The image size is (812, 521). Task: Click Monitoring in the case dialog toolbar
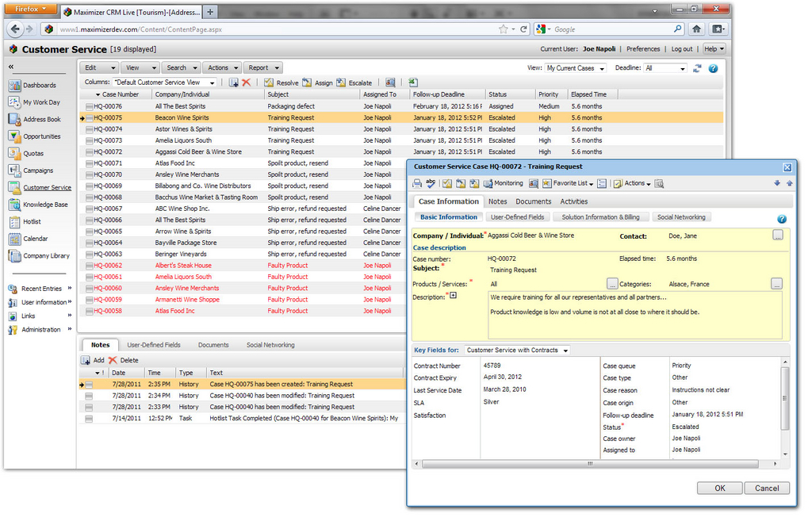[x=504, y=184]
